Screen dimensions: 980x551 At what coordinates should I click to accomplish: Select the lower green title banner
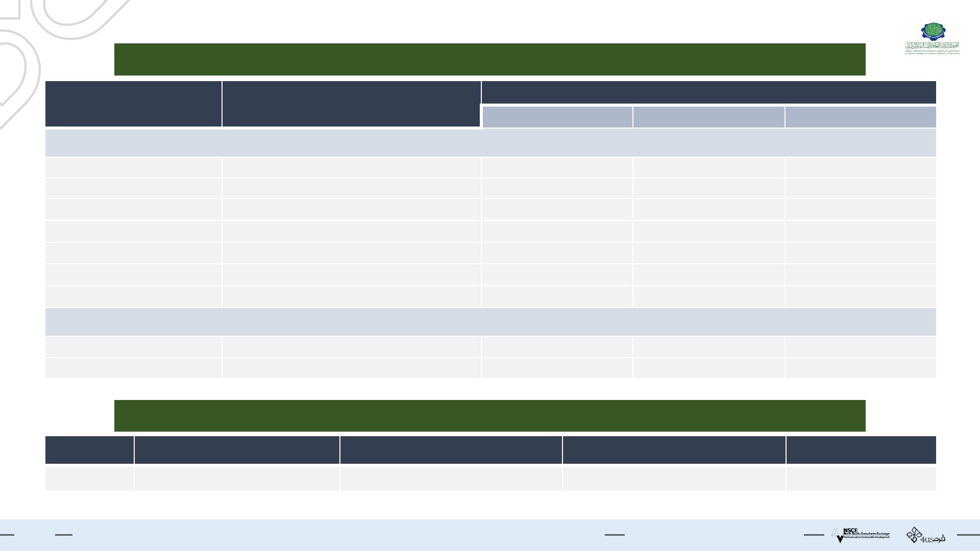[489, 416]
